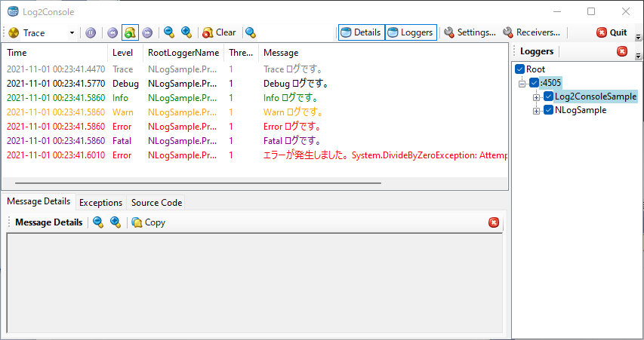
Task: Copy message details
Action: point(148,222)
